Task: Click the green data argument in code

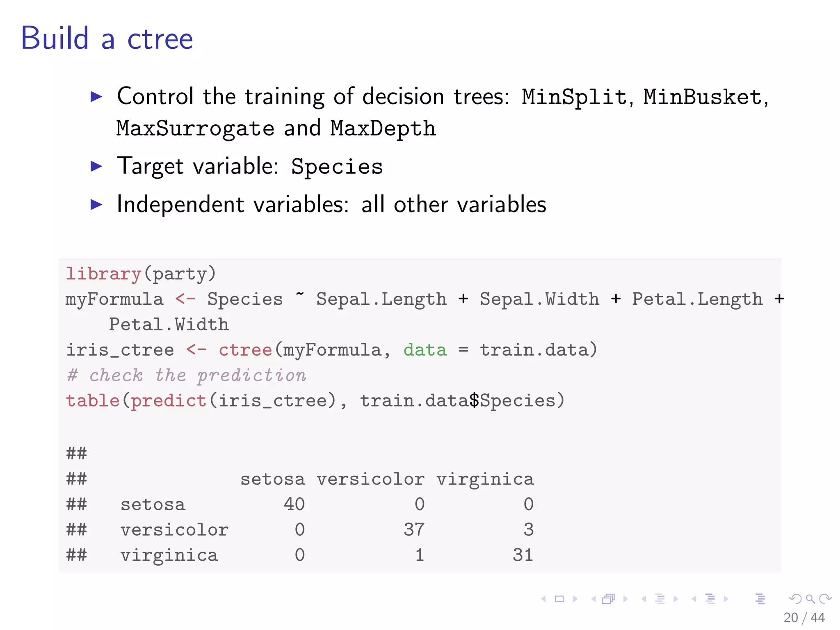Action: coord(425,350)
